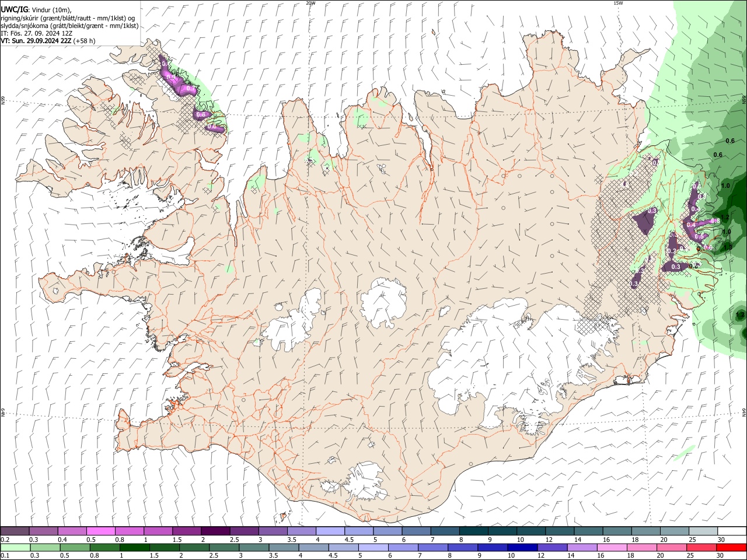Click the 'Vindur (10m)' label in header
This screenshot has width=747, height=560.
(x=51, y=10)
